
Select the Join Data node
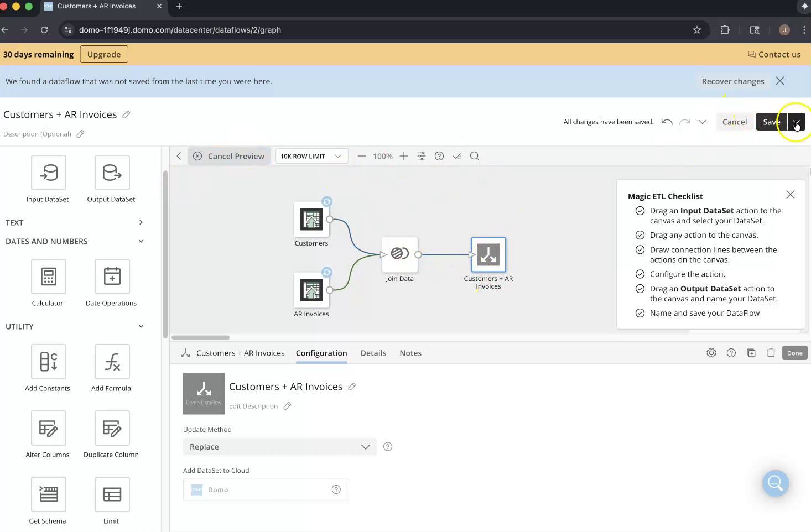click(x=399, y=254)
